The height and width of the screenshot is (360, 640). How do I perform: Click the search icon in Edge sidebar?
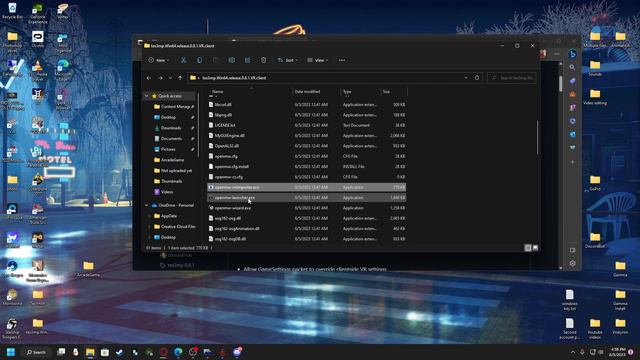point(572,67)
